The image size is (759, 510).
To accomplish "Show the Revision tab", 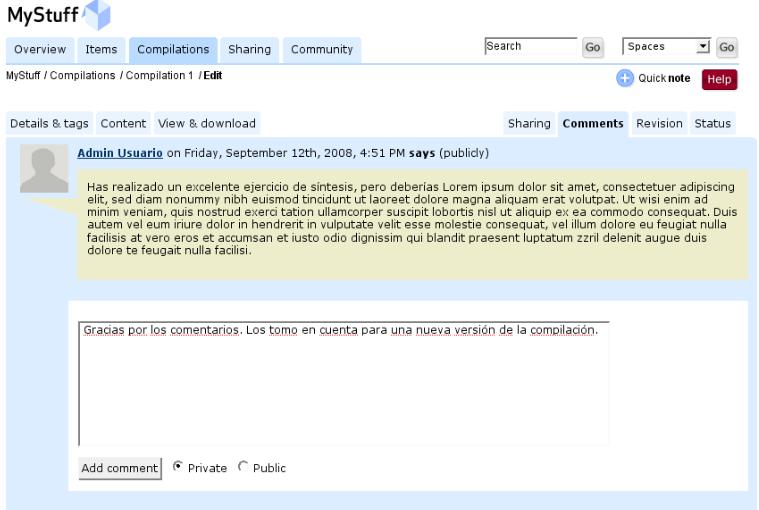I will coord(660,123).
